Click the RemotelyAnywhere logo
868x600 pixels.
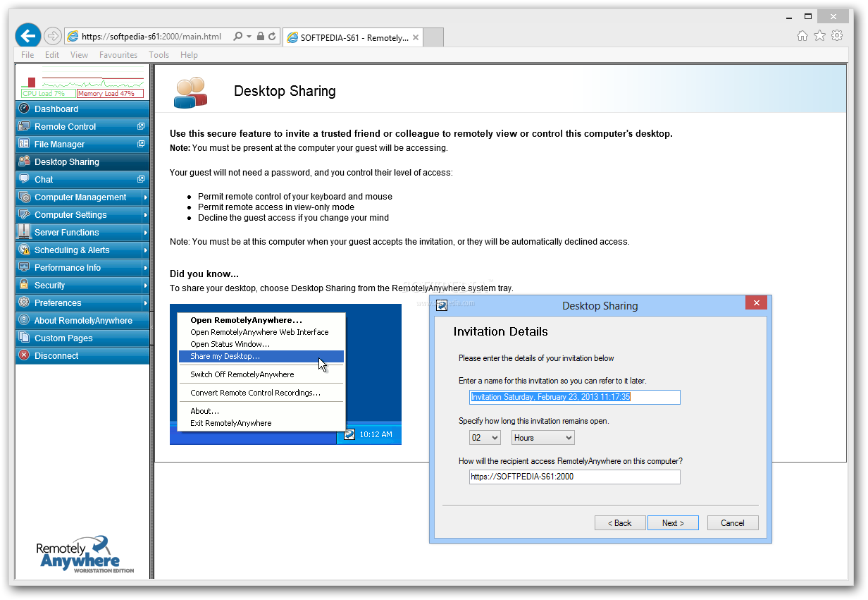tap(85, 554)
